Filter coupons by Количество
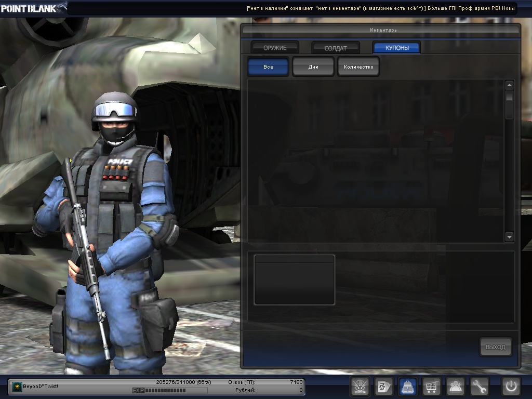 pos(358,67)
